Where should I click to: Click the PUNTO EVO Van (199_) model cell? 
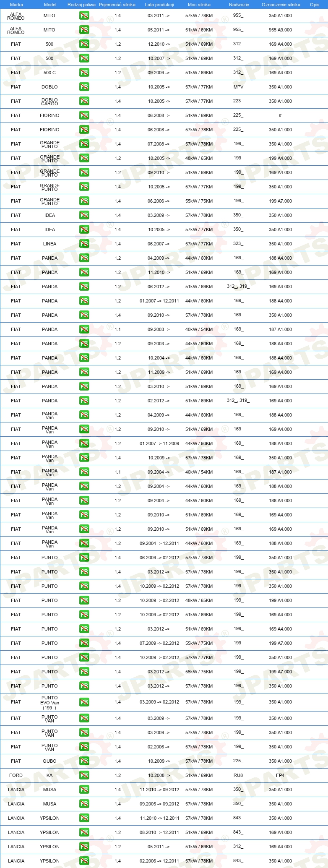49,702
